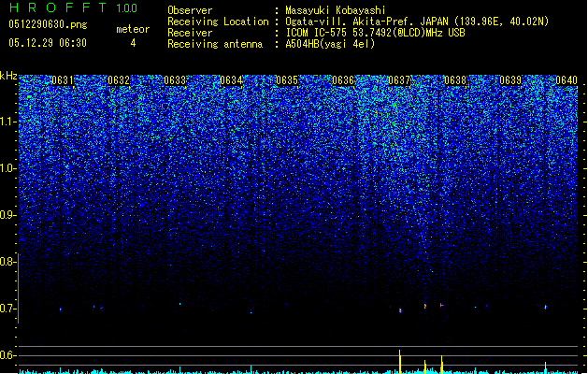Select the filename 0512290630.png

[x=48, y=24]
